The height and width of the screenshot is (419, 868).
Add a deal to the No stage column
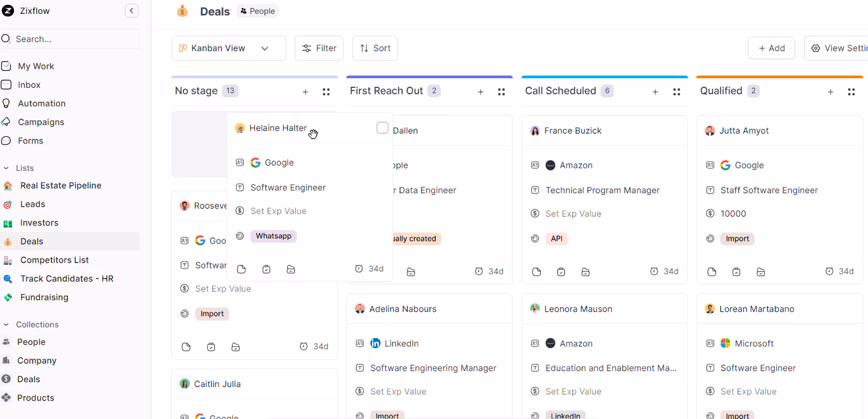pos(305,92)
